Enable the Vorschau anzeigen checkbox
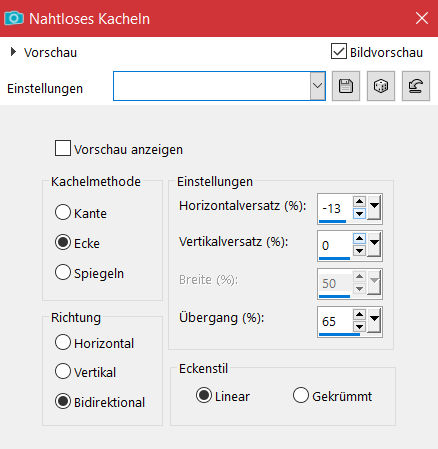 (x=63, y=148)
